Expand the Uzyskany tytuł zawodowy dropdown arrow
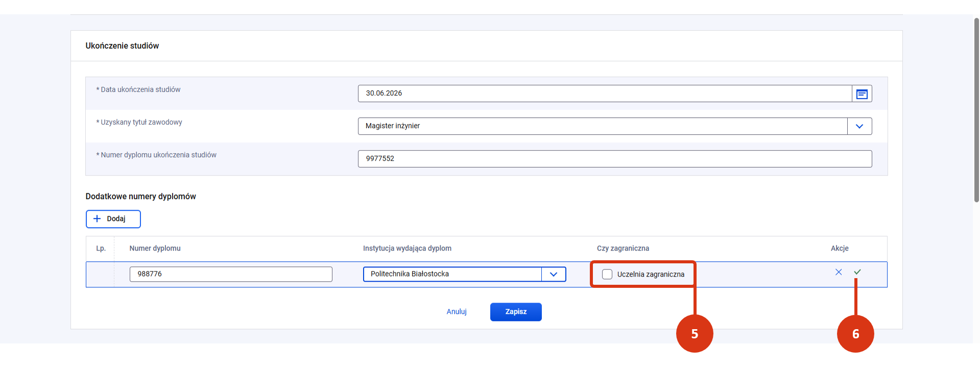This screenshot has height=370, width=980. [x=859, y=126]
